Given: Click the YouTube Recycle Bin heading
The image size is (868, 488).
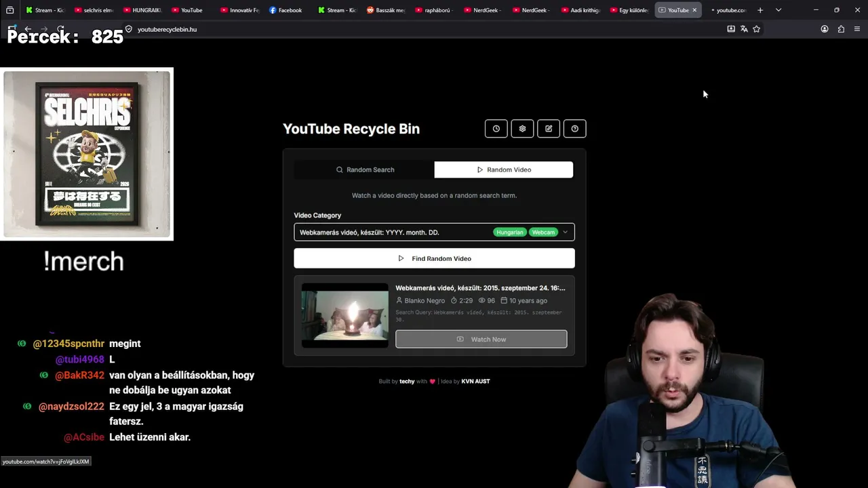Looking at the screenshot, I should point(351,129).
